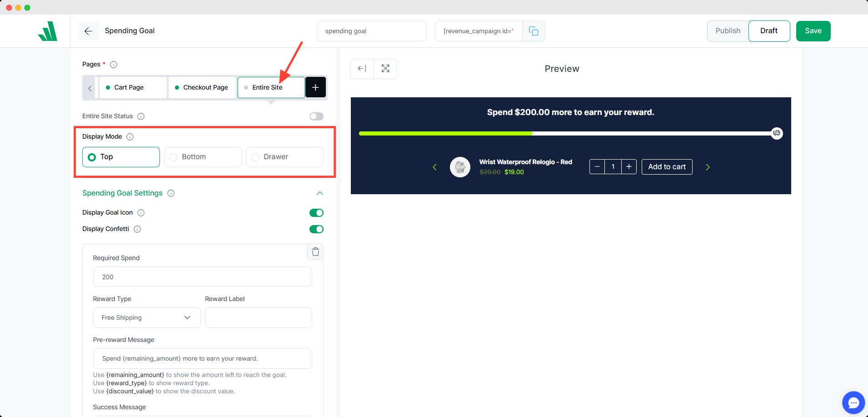This screenshot has width=868, height=417.
Task: Decrease product quantity with minus
Action: [597, 167]
